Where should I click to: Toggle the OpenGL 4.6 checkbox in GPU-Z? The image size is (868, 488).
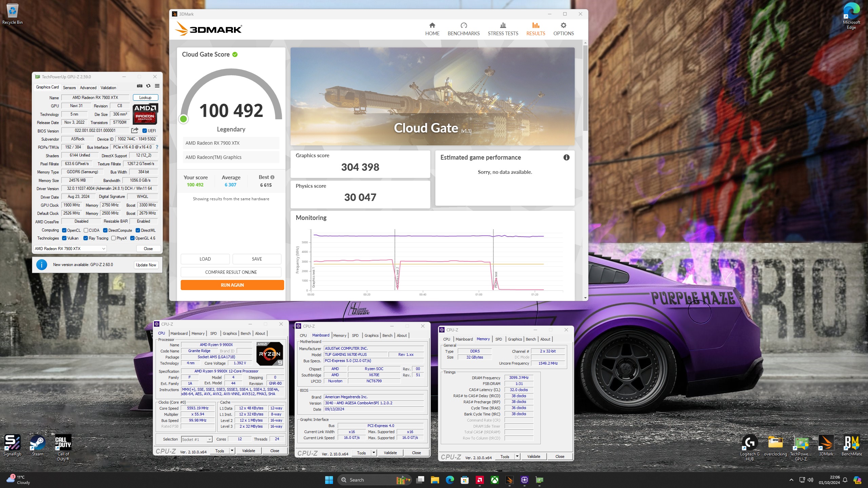(x=132, y=238)
